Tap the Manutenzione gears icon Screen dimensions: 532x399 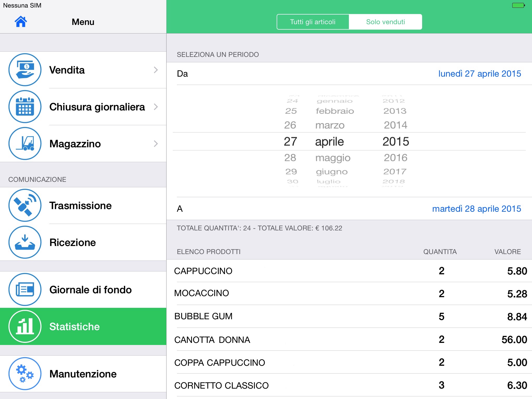pyautogui.click(x=25, y=374)
